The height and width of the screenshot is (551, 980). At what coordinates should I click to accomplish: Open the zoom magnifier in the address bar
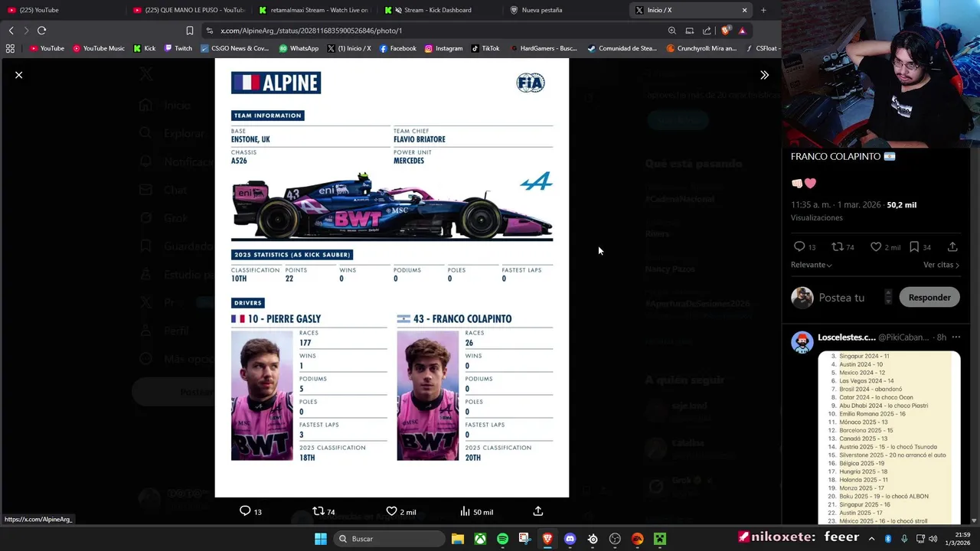(x=672, y=31)
